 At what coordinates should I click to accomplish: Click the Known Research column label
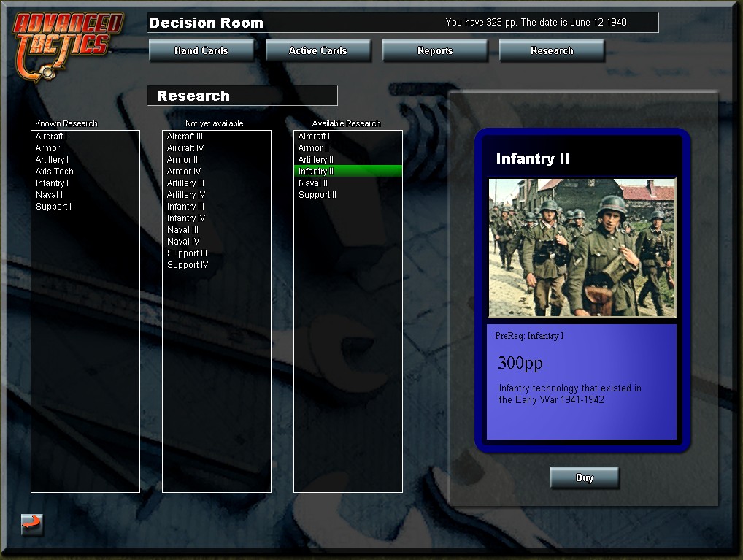pyautogui.click(x=66, y=123)
